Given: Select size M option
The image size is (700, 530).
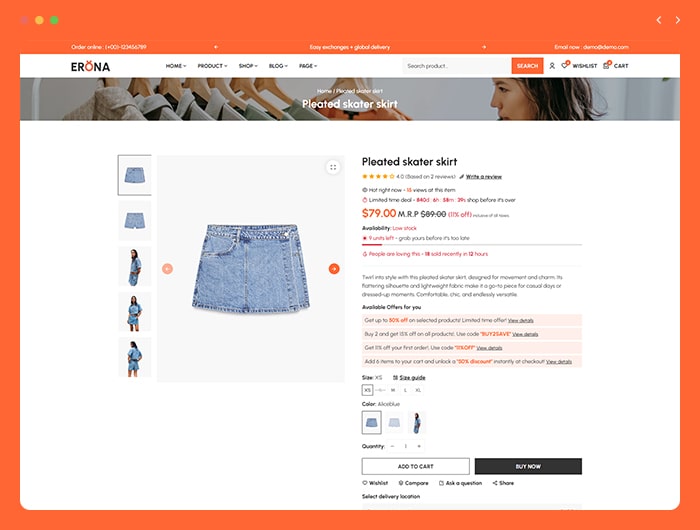Looking at the screenshot, I should tap(393, 390).
